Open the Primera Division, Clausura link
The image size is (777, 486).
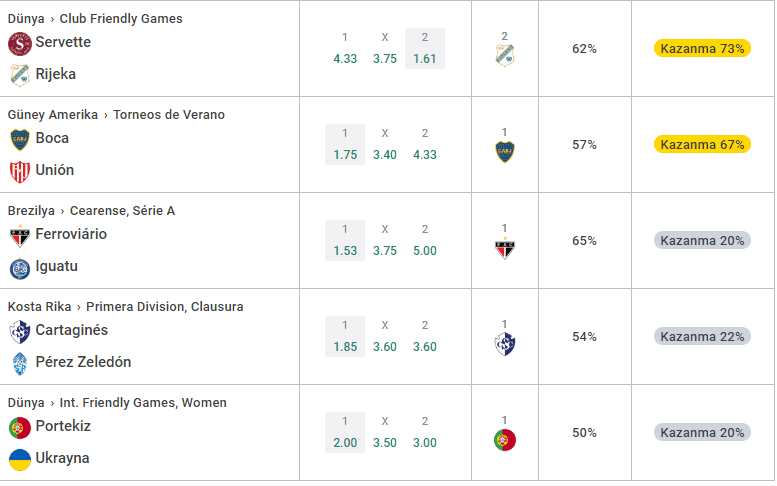[x=165, y=307]
